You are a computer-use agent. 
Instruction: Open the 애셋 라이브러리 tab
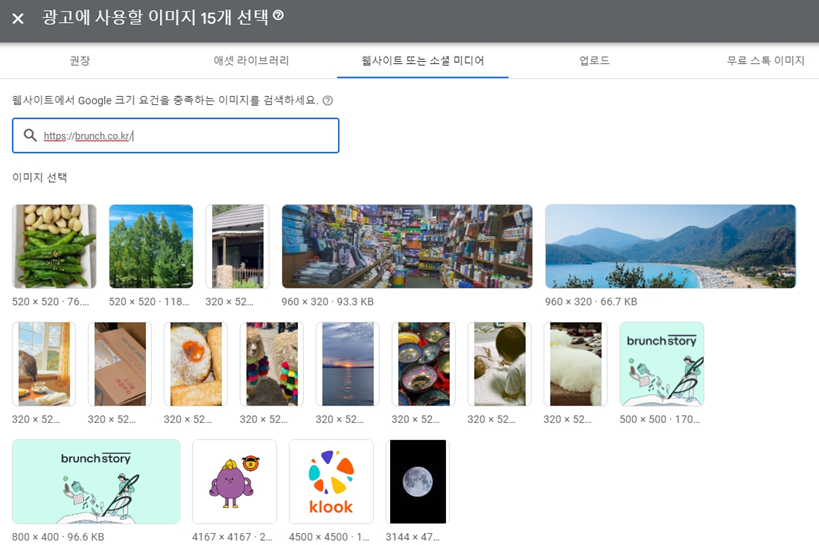click(251, 61)
